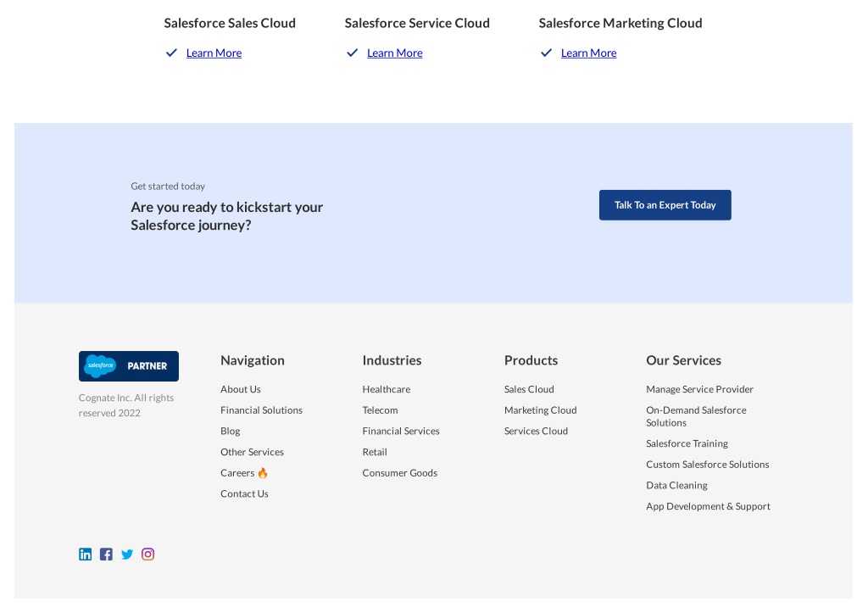Open Consumer Goods industry link
Image resolution: width=868 pixels, height=613 pixels.
click(400, 473)
